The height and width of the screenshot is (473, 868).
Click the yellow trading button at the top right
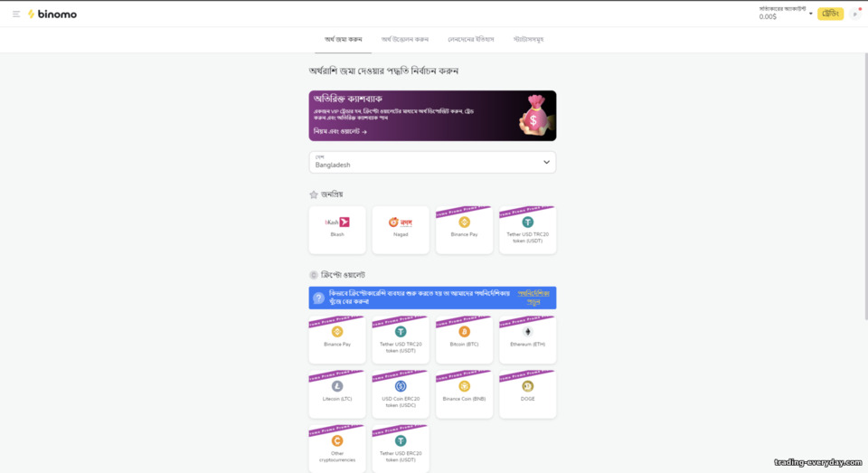click(x=830, y=14)
